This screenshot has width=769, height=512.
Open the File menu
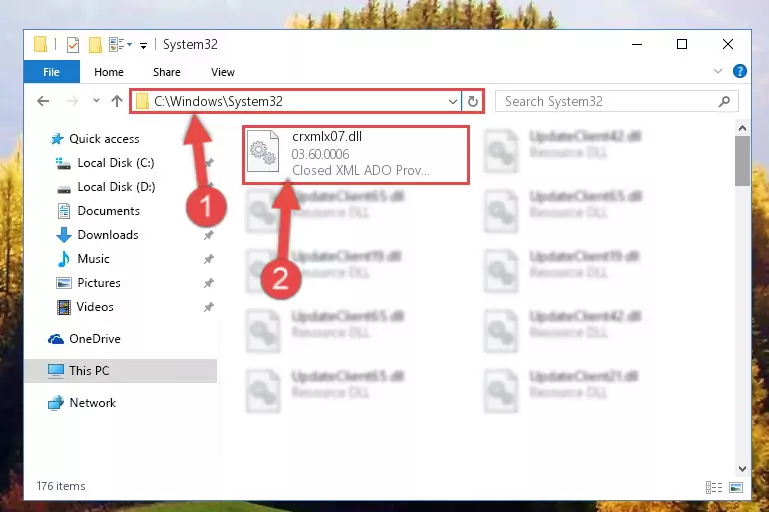(x=51, y=72)
